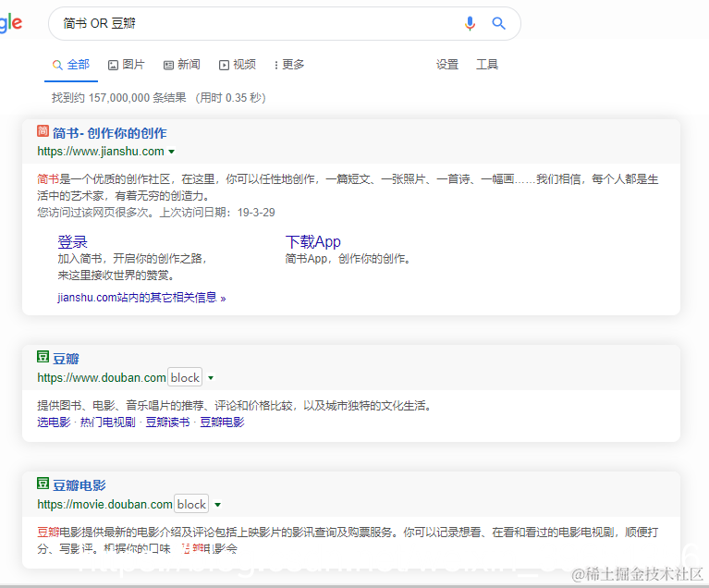Switch to the 新闻 tab
709x588 pixels.
tap(182, 65)
